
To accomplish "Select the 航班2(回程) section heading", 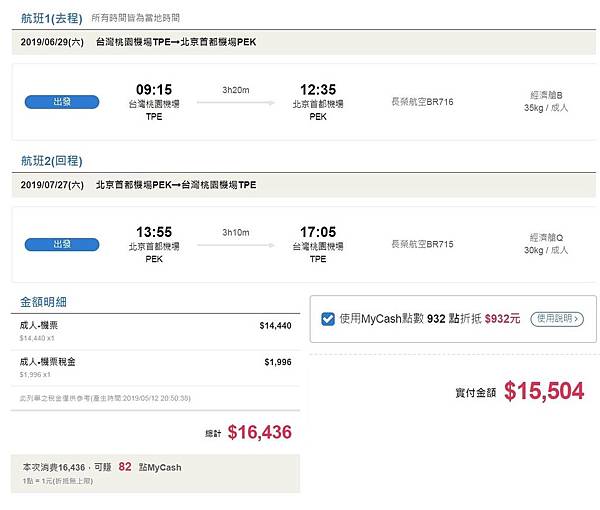I will point(51,161).
